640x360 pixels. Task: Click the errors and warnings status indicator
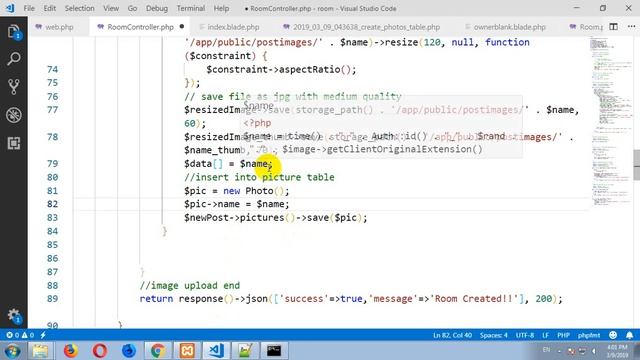coord(20,335)
